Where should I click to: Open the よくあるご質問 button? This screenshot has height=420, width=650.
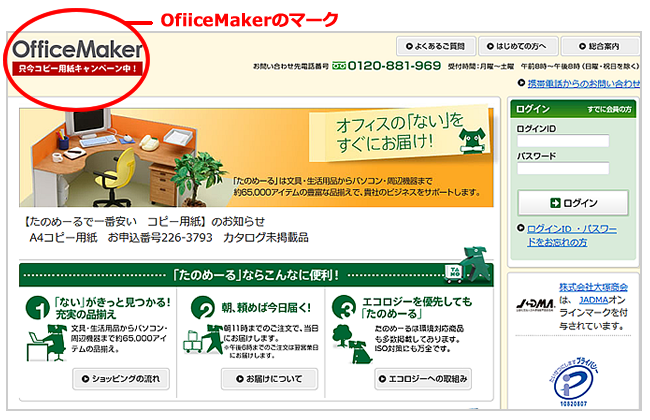436,46
